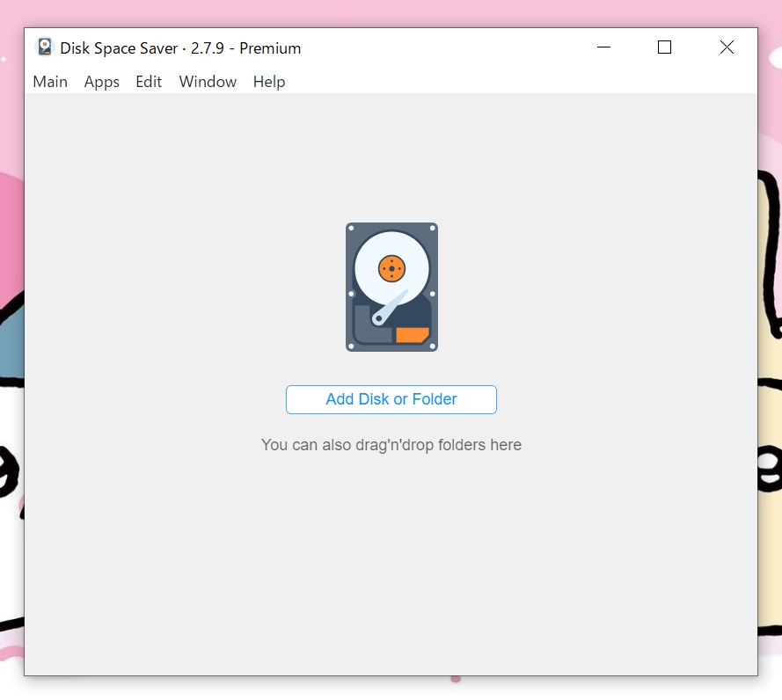Open the Main menu

click(50, 81)
